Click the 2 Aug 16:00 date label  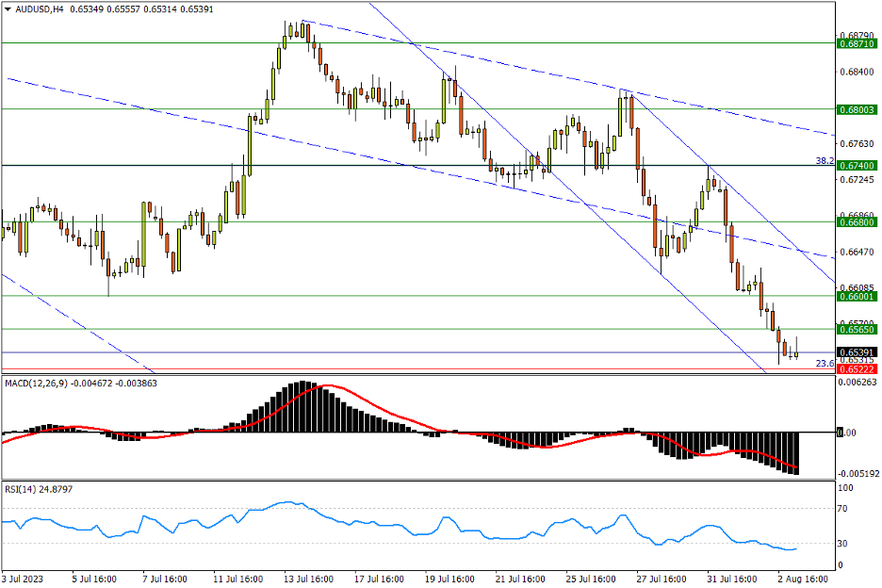(802, 578)
